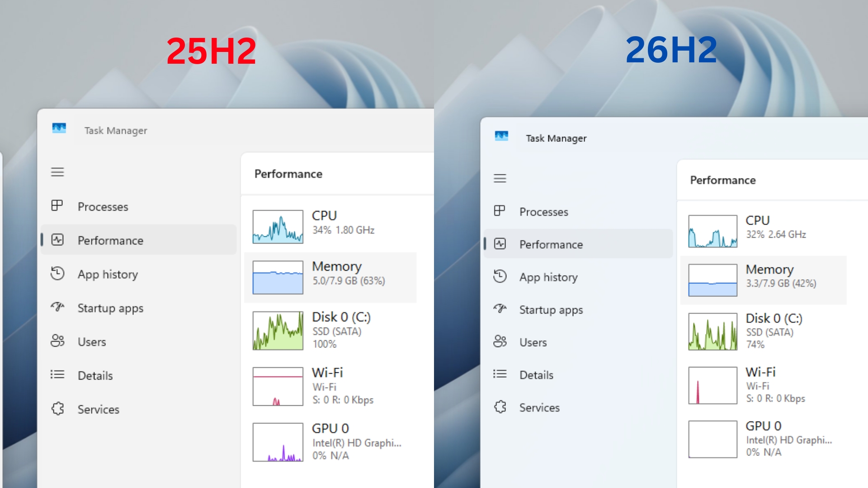The width and height of the screenshot is (868, 488).
Task: Click the Processes icon in the 25H2 sidebar
Action: [57, 206]
